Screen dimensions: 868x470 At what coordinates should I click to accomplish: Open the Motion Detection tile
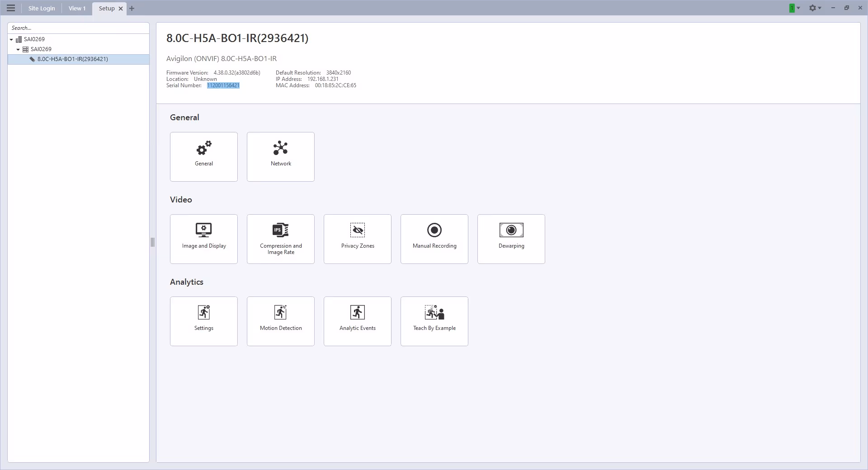coord(281,321)
